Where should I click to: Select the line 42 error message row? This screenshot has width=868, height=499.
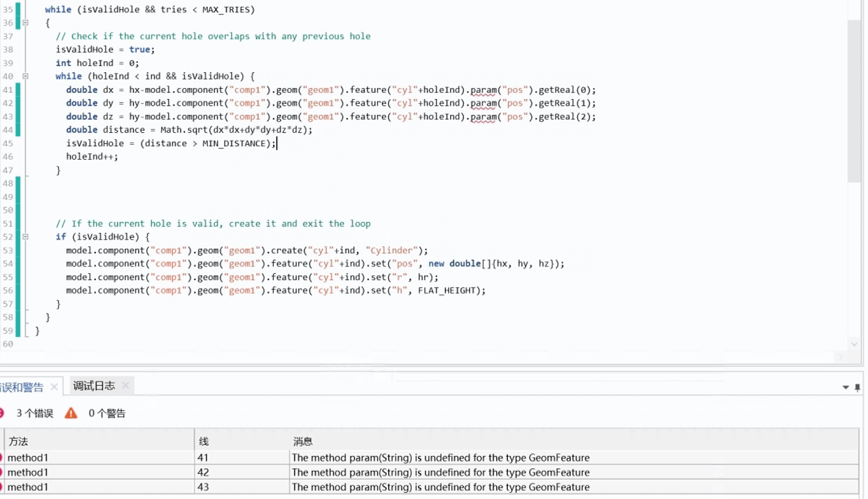pyautogui.click(x=440, y=472)
